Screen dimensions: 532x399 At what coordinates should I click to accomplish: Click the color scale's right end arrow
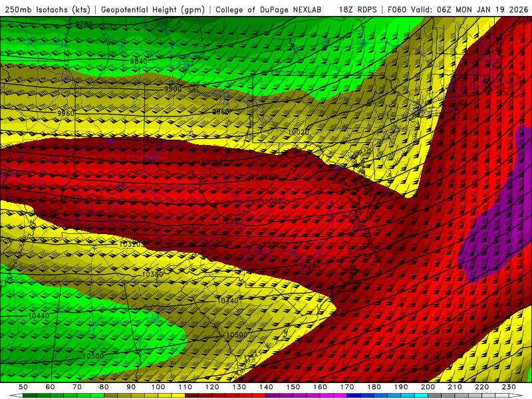pyautogui.click(x=516, y=396)
